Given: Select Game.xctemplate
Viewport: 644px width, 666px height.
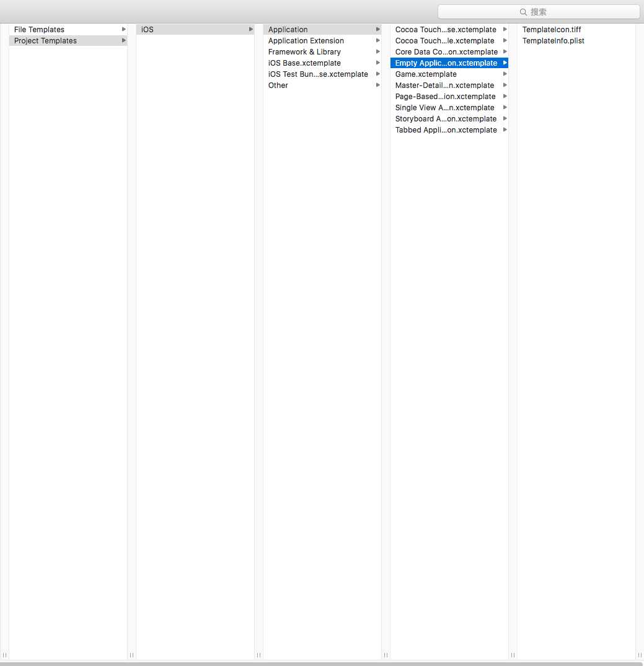Looking at the screenshot, I should pyautogui.click(x=449, y=74).
